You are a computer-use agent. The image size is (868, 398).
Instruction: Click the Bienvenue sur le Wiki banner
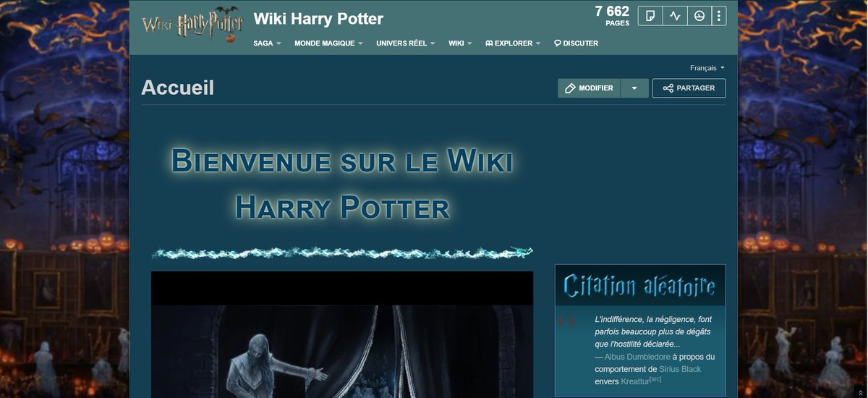click(342, 184)
